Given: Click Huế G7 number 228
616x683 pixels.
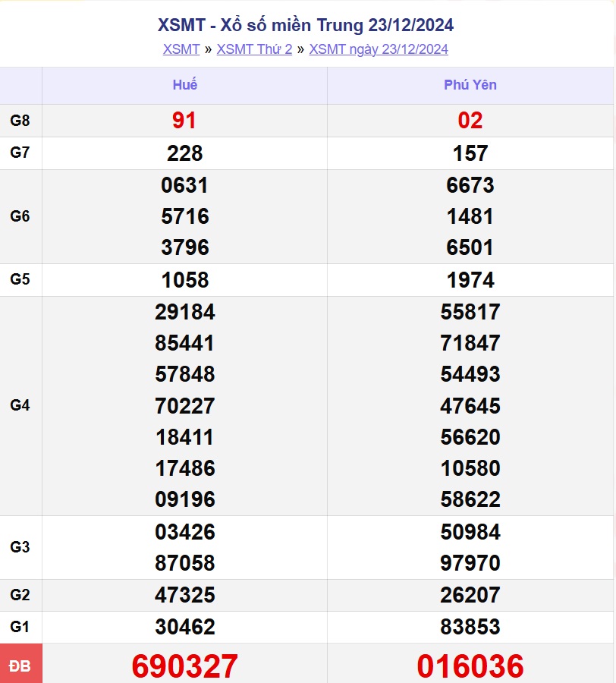Looking at the screenshot, I should point(184,153).
